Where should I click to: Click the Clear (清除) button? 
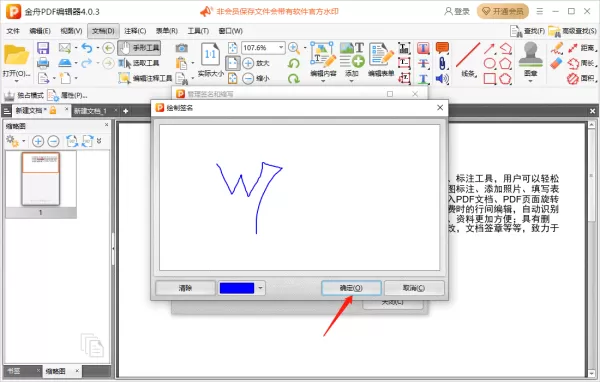tap(186, 288)
